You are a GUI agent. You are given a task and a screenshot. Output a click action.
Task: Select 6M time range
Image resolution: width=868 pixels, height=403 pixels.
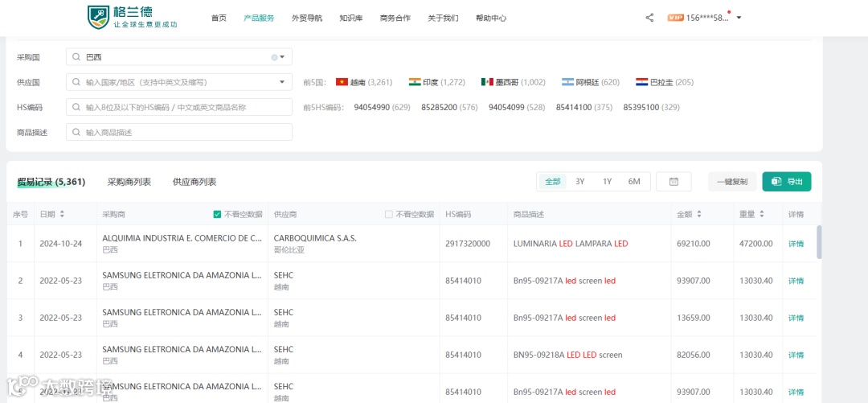point(634,181)
